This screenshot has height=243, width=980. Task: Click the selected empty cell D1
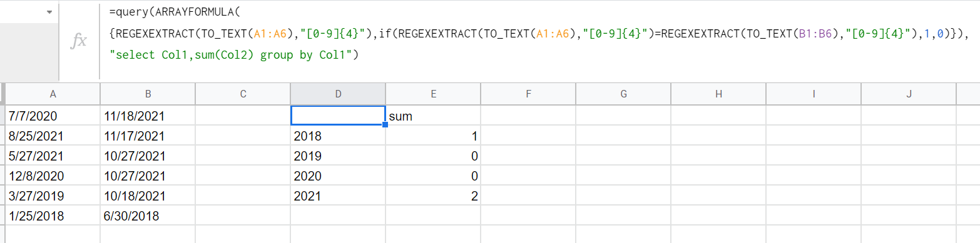(338, 116)
